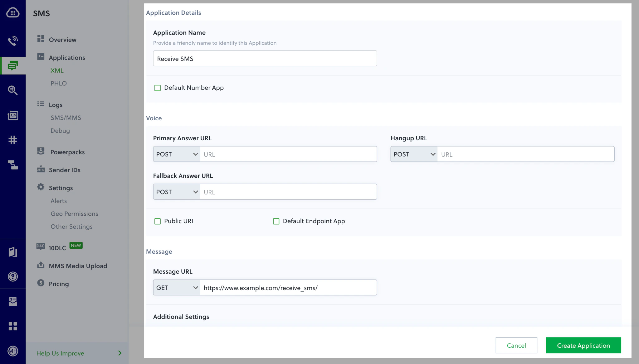Enable Default Endpoint App
Screen dimensions: 639x364
[x=276, y=221]
